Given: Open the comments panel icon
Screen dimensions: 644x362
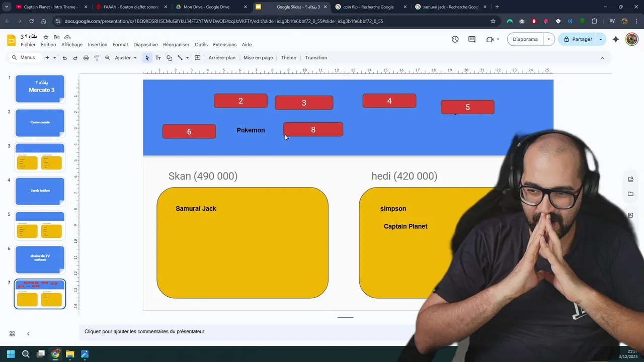Looking at the screenshot, I should click(x=472, y=39).
